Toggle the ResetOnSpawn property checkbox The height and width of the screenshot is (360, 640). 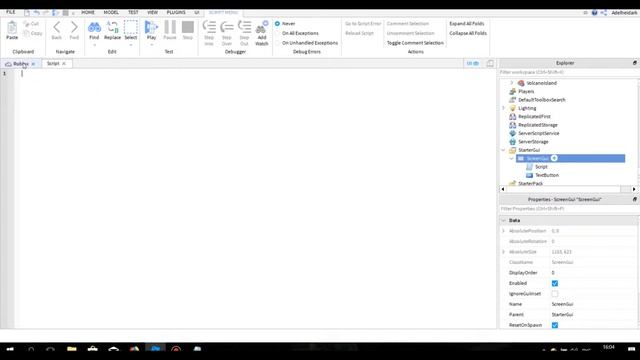click(555, 325)
